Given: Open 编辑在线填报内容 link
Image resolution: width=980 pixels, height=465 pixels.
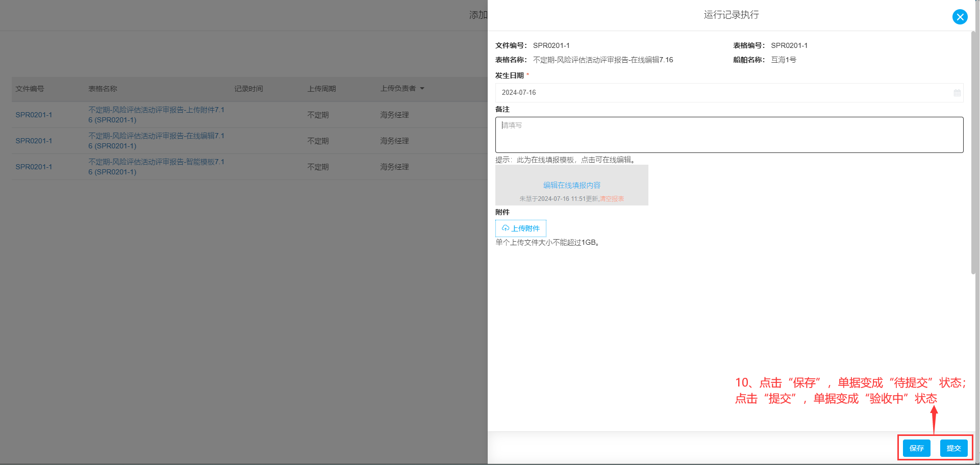Looking at the screenshot, I should coord(571,185).
